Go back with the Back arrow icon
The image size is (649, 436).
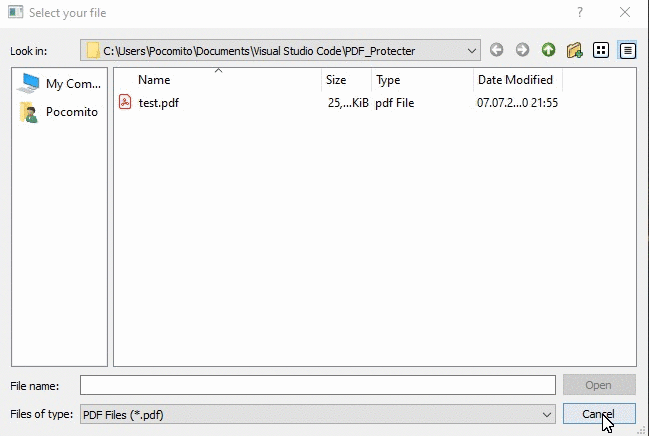[496, 50]
